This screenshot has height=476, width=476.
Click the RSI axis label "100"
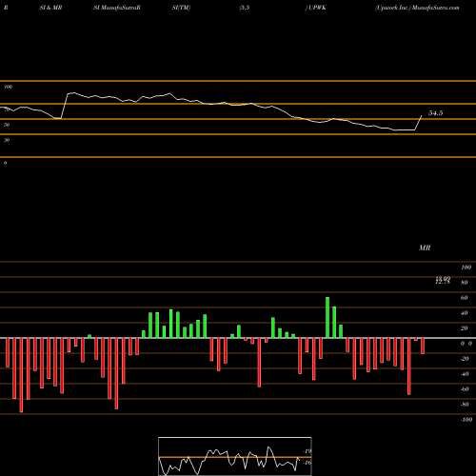click(9, 87)
